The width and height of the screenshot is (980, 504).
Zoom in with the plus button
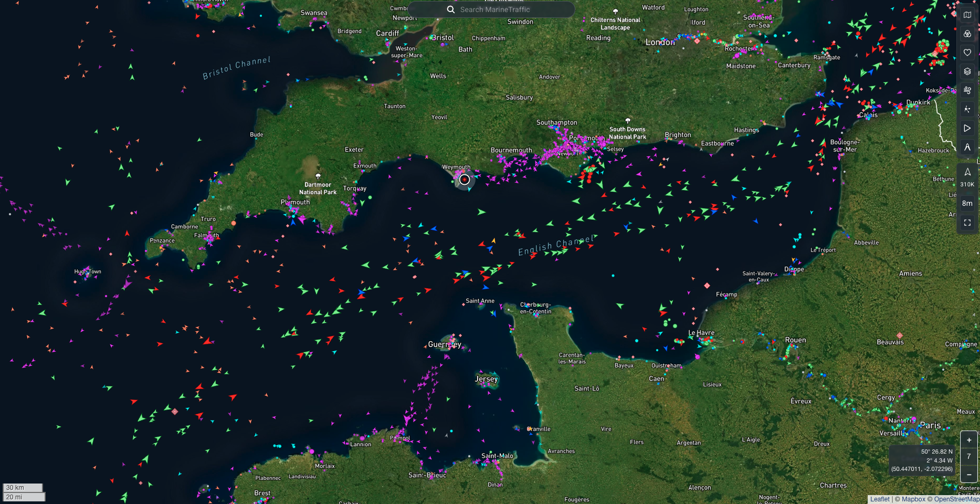pyautogui.click(x=969, y=440)
